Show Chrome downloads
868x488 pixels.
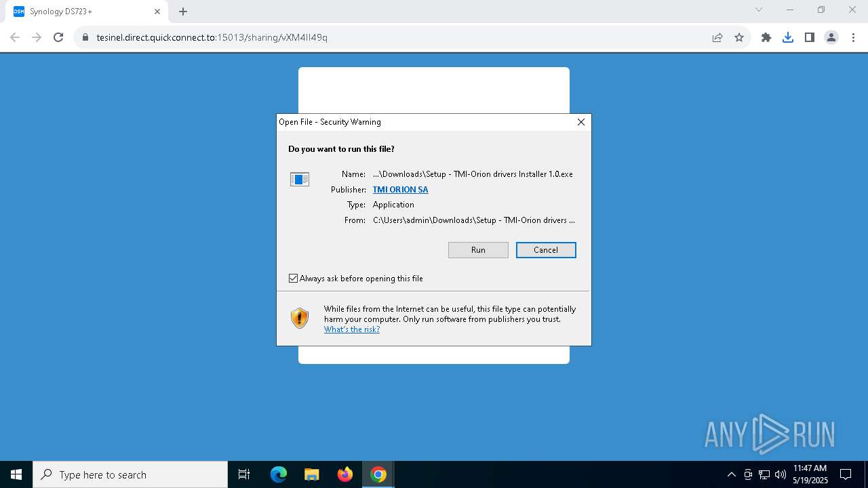click(x=788, y=37)
